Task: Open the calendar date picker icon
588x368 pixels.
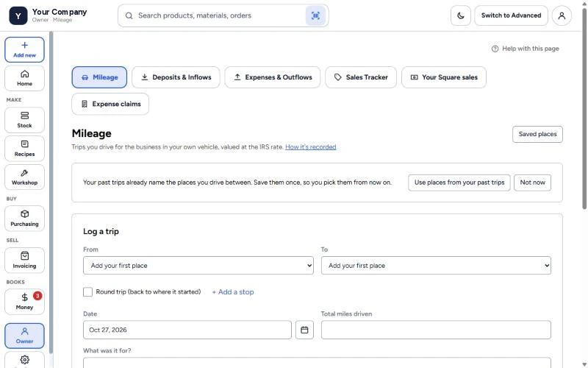Action: pyautogui.click(x=304, y=330)
